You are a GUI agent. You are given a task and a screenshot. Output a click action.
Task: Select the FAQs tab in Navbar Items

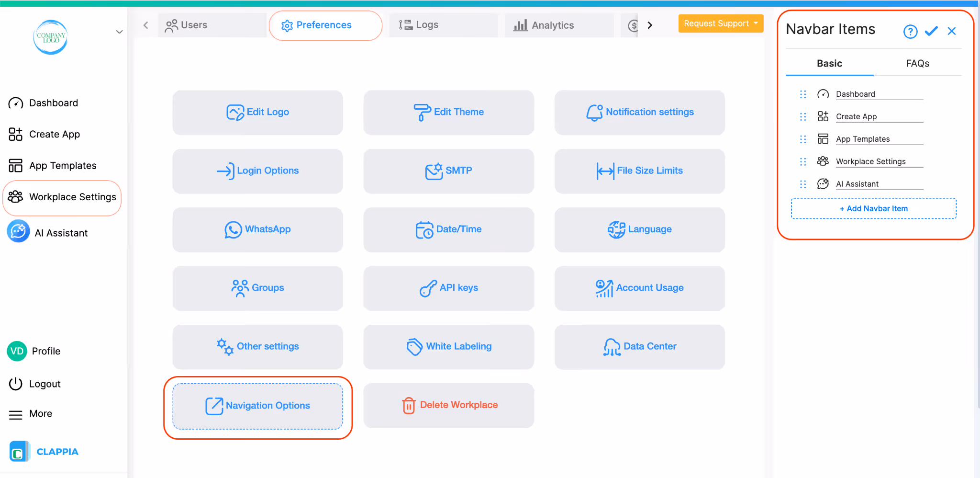coord(917,64)
